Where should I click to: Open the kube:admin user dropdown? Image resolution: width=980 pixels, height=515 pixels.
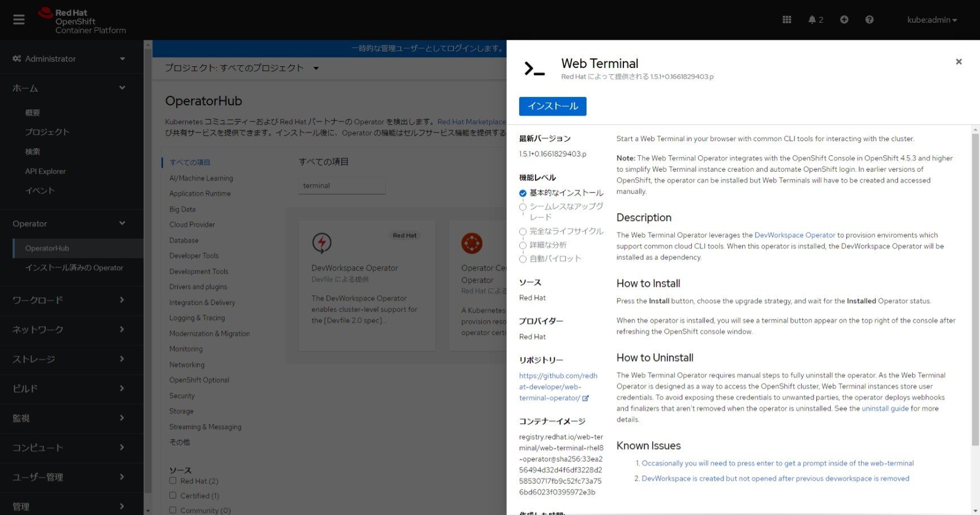coord(932,20)
